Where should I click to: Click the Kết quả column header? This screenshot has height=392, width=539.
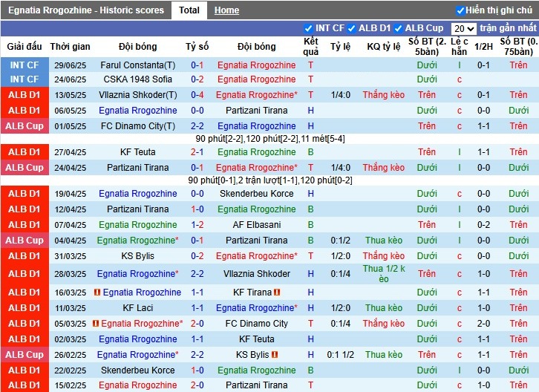coord(311,47)
